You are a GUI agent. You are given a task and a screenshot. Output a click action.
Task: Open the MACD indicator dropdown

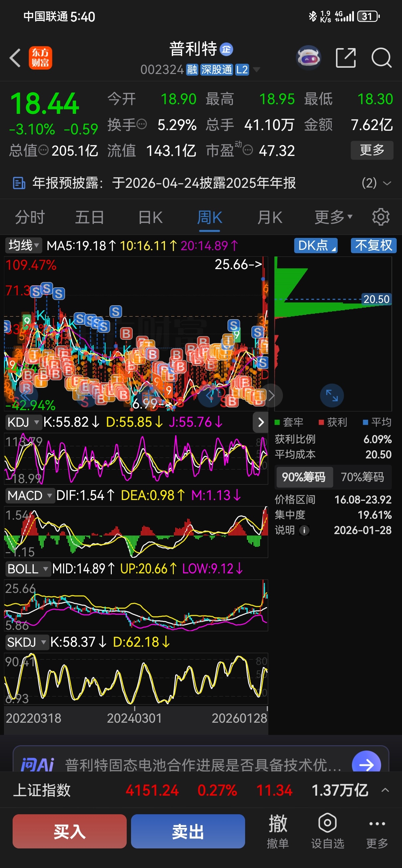(30, 496)
